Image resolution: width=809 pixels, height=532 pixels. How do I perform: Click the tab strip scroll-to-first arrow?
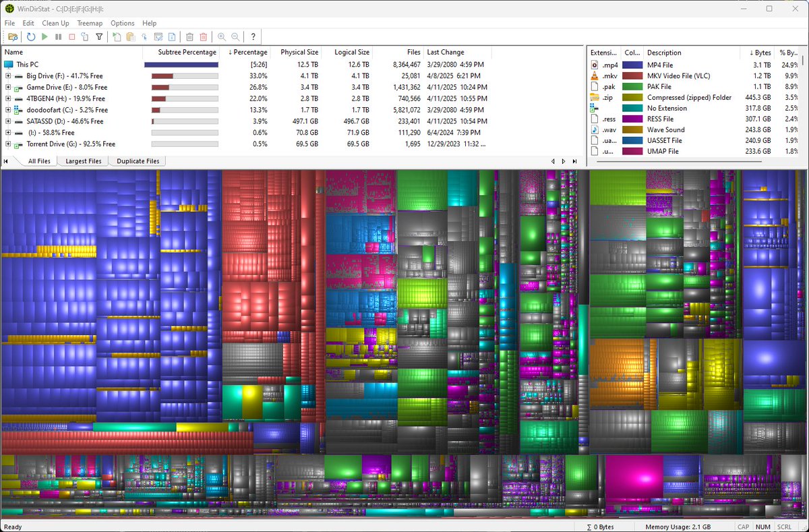6,161
